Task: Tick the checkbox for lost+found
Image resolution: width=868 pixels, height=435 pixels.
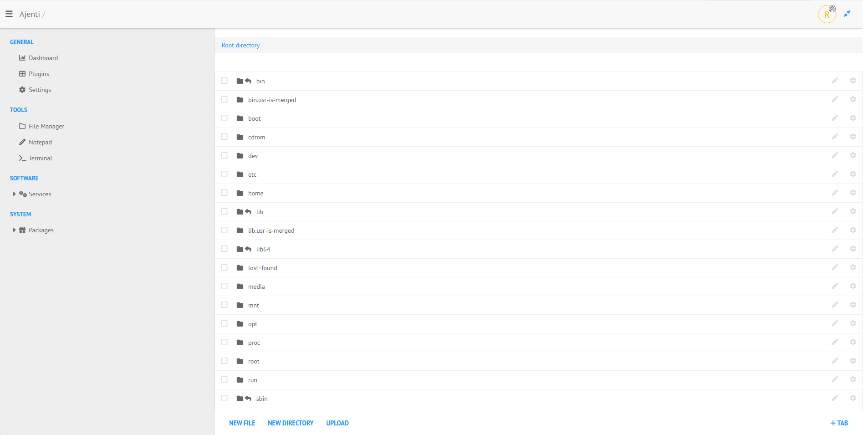Action: click(x=224, y=267)
